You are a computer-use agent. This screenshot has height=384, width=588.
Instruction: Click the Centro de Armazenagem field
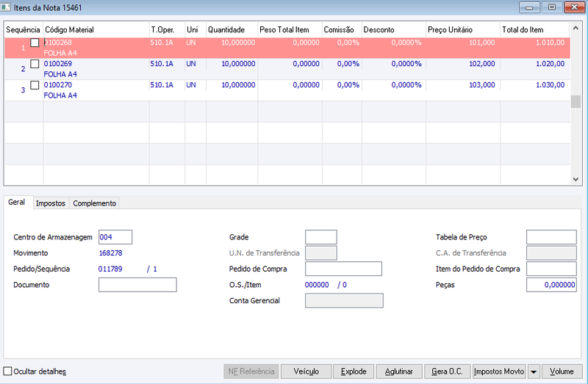(x=115, y=237)
